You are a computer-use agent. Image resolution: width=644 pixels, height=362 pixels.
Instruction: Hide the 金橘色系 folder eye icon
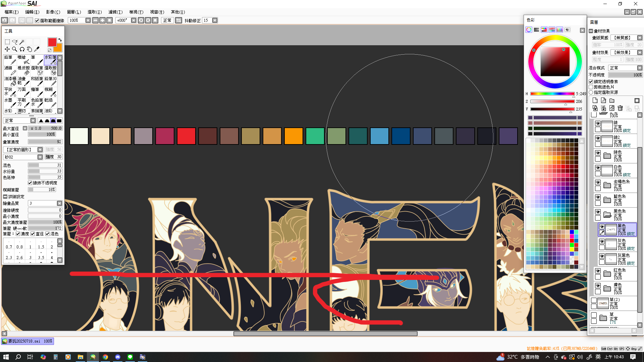(598, 182)
